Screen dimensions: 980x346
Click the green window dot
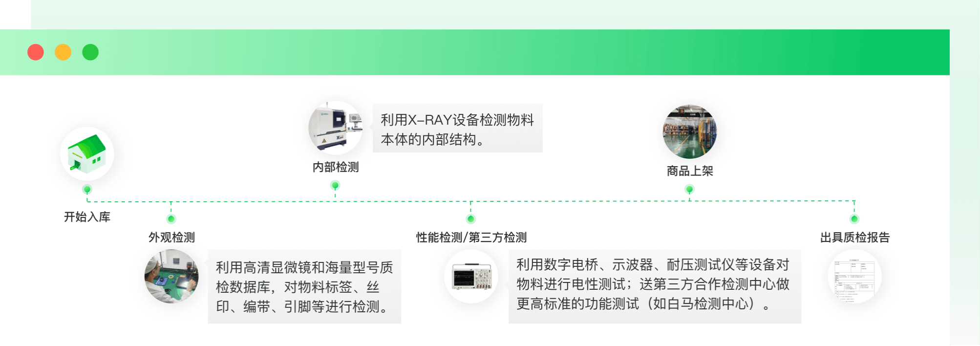pos(90,52)
